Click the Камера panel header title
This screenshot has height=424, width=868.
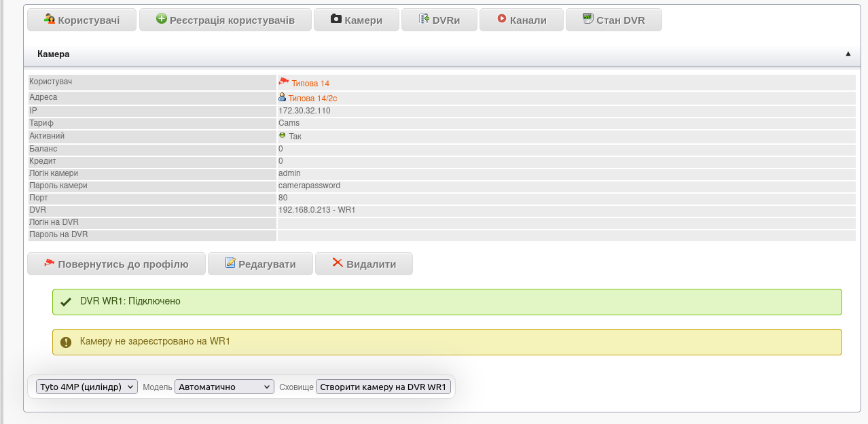(x=54, y=54)
